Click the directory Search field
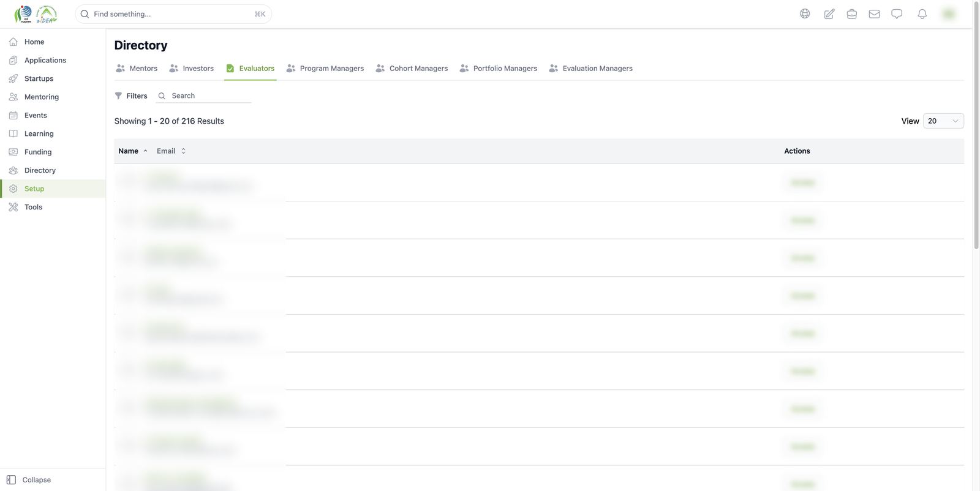980x491 pixels. click(x=203, y=96)
